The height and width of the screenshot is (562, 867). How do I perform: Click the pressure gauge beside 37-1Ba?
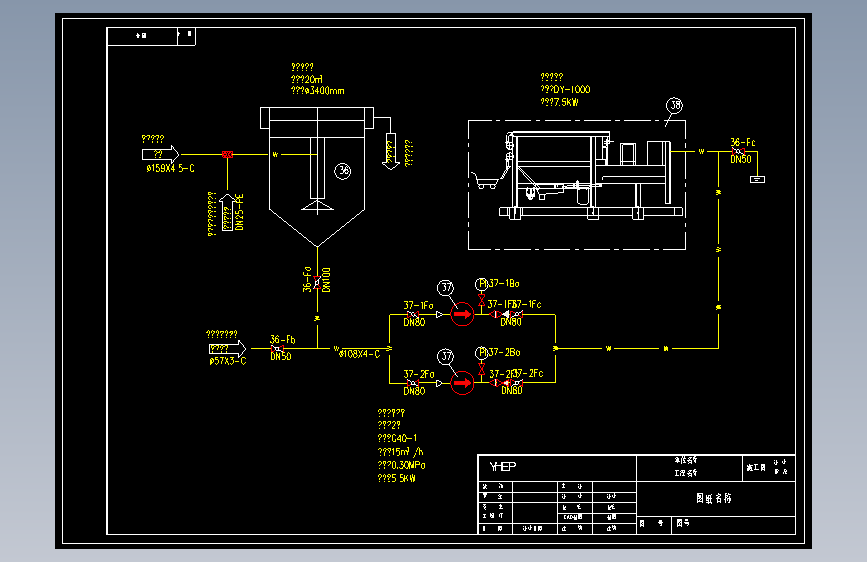click(482, 284)
